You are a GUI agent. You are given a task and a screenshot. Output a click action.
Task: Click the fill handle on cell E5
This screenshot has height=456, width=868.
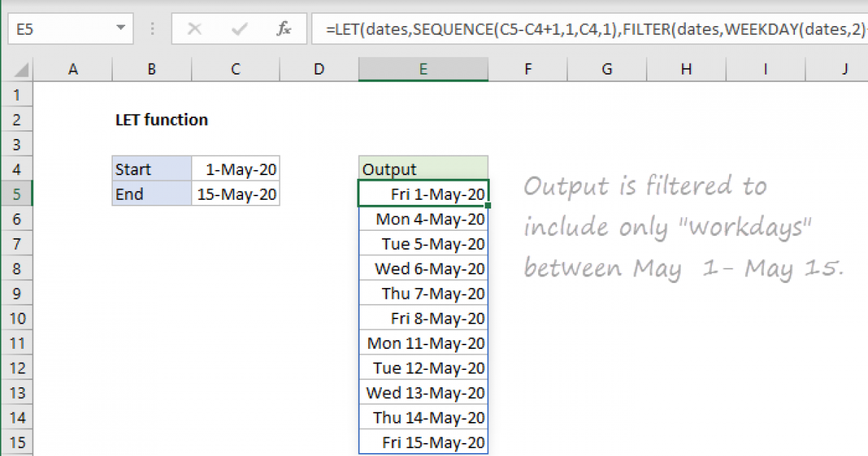click(488, 204)
